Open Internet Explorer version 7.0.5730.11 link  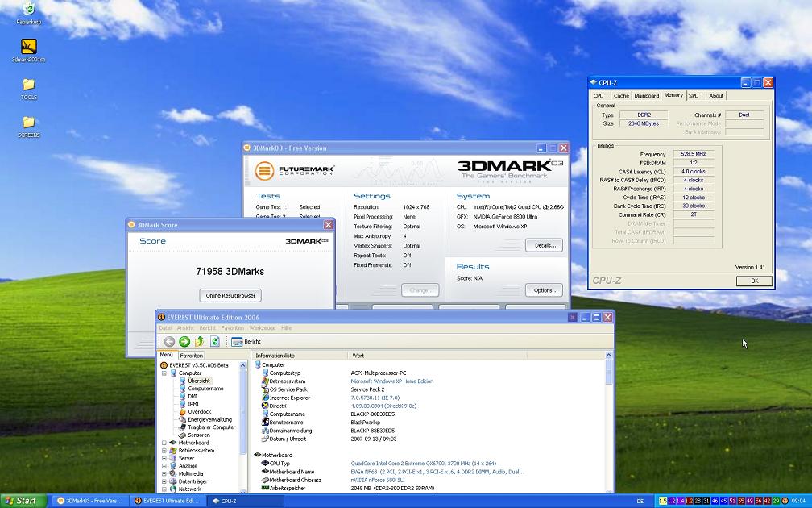[x=375, y=398]
